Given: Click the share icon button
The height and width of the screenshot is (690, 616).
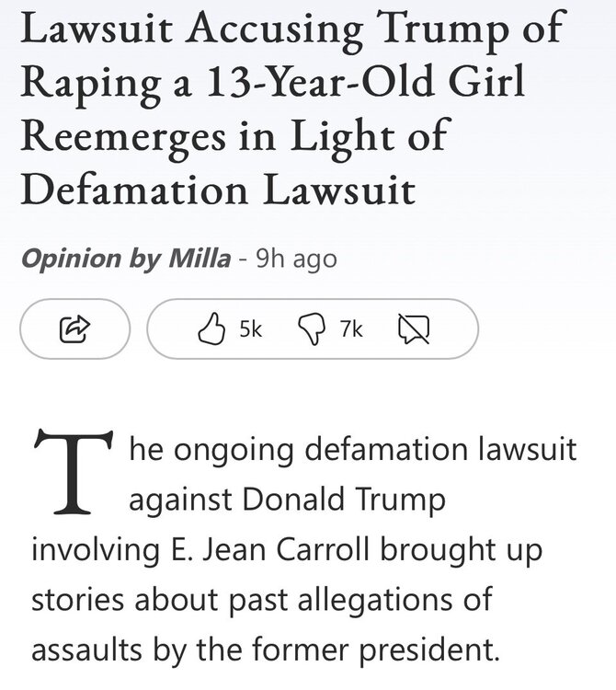Looking at the screenshot, I should point(74,327).
